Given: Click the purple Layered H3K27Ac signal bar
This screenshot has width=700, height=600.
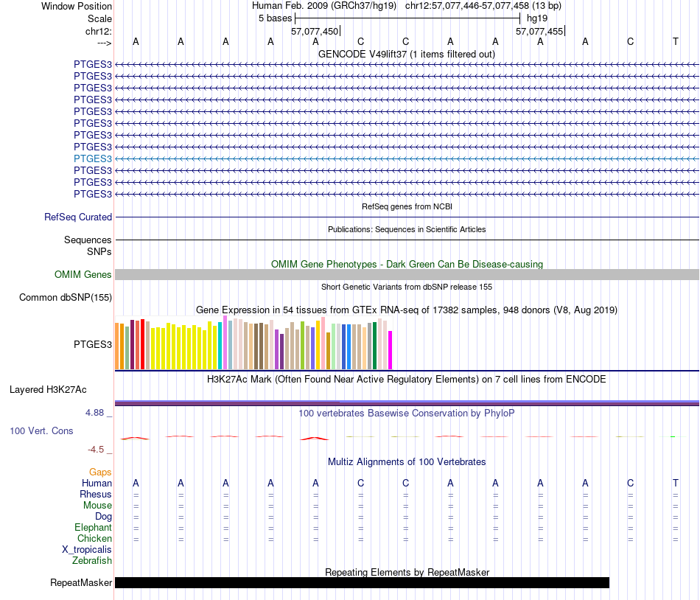Looking at the screenshot, I should [x=407, y=403].
